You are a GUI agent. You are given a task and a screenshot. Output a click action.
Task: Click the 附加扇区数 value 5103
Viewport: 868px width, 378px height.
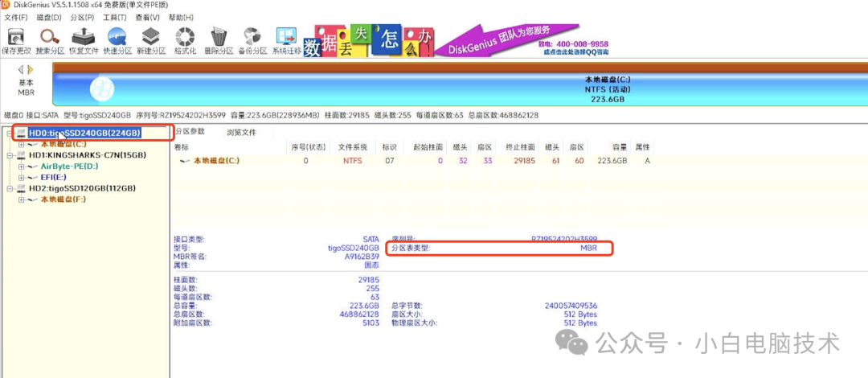371,323
